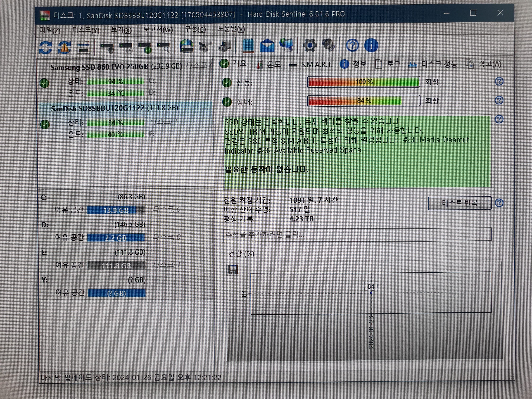Click the first disk test toolbar icon

point(107,48)
